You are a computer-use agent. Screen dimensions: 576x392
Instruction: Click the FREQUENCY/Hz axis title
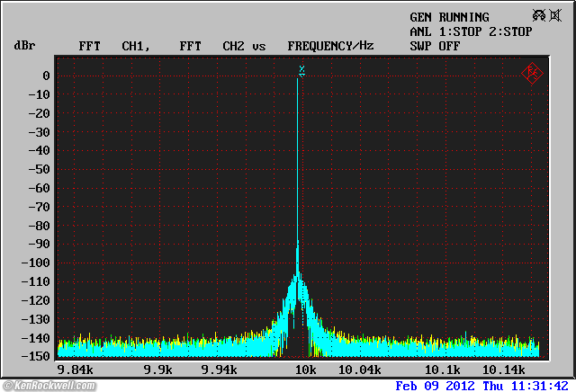click(330, 45)
